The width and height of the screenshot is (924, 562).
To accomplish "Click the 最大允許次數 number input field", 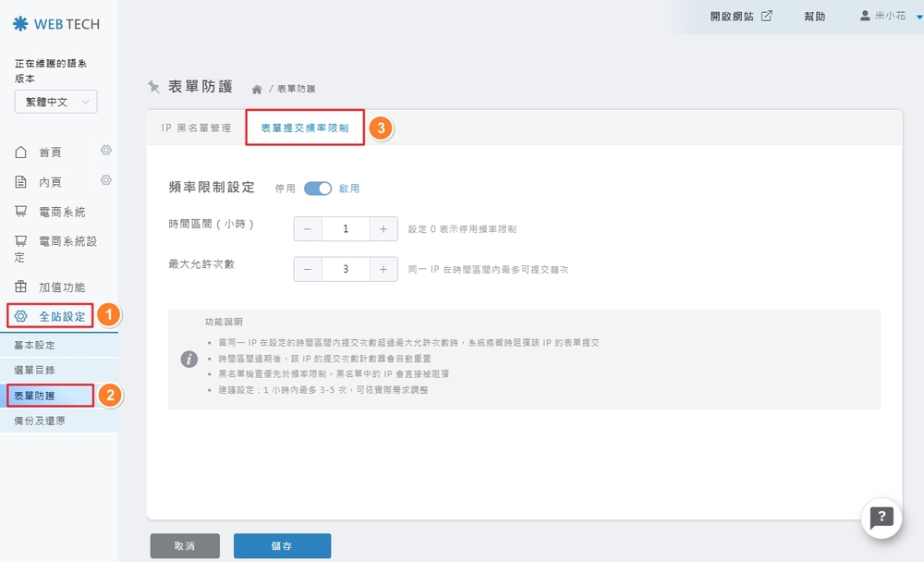I will [x=346, y=269].
